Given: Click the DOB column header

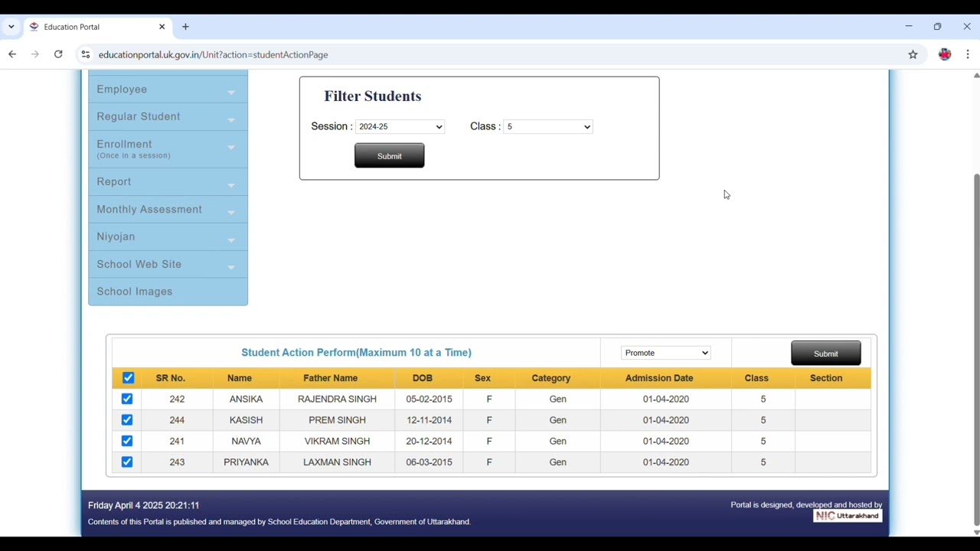Looking at the screenshot, I should coord(423,378).
